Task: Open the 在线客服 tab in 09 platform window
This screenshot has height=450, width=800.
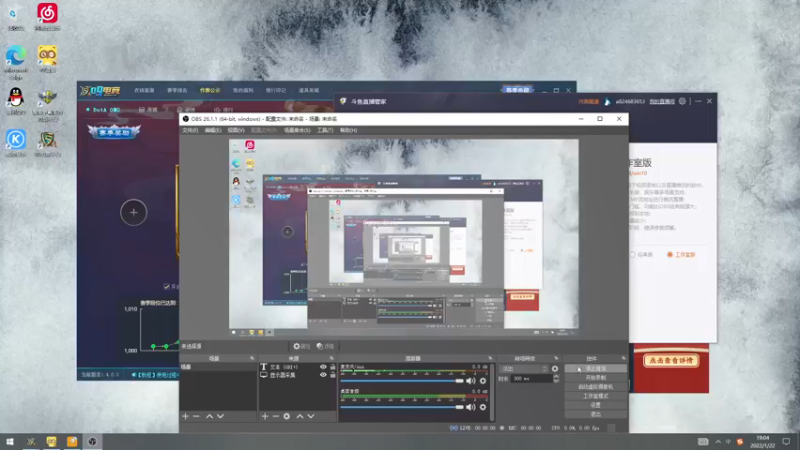Action: point(144,90)
